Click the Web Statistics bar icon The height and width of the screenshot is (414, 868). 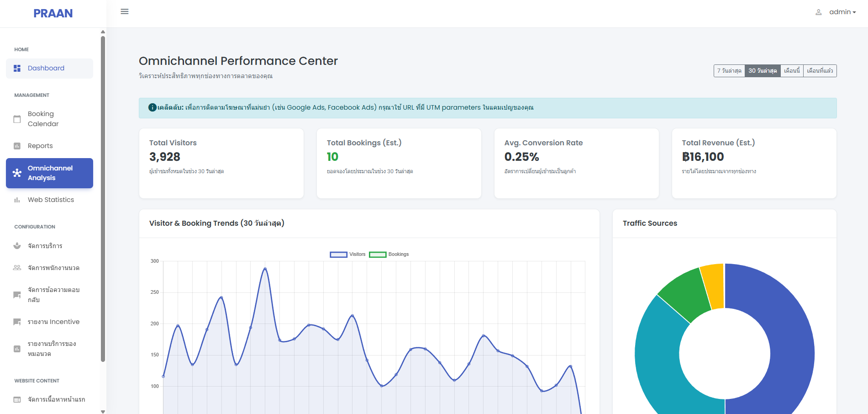[17, 200]
